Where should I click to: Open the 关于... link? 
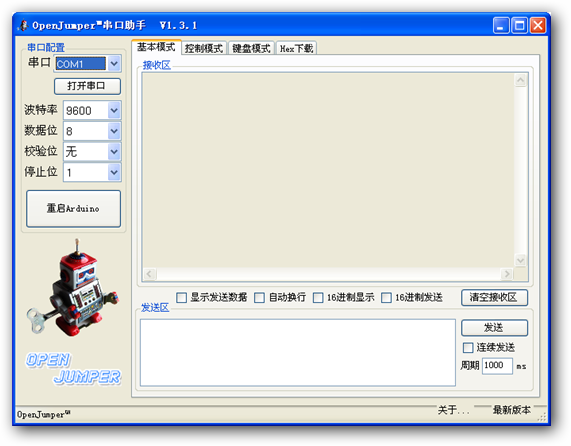(x=454, y=410)
